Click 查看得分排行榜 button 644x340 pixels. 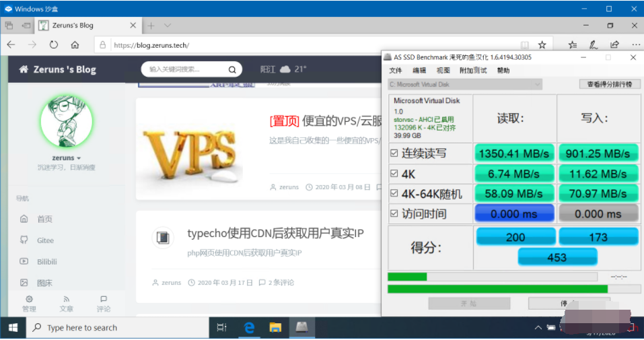coord(610,84)
